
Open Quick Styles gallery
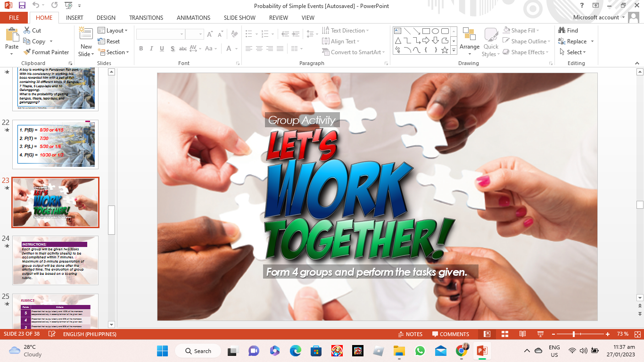coord(491,42)
